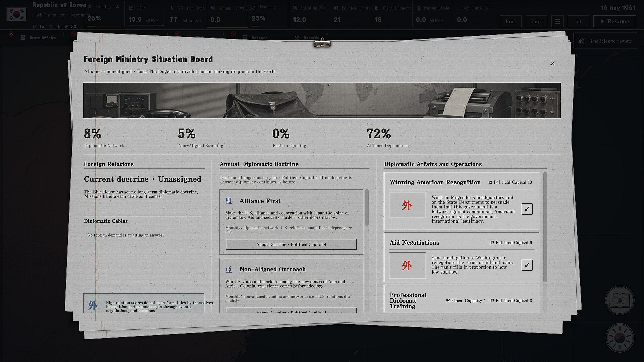Click the 72% Alliance Dependence stat
Image resolution: width=644 pixels, height=362 pixels.
coord(387,138)
